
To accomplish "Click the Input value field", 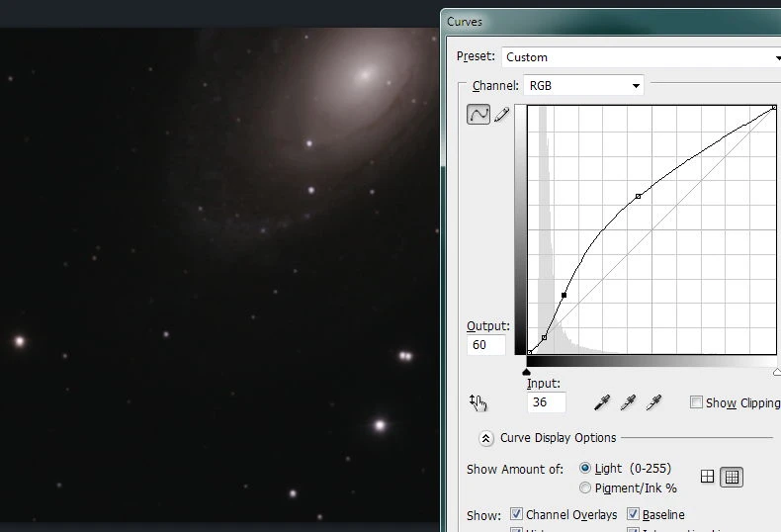I will click(546, 402).
